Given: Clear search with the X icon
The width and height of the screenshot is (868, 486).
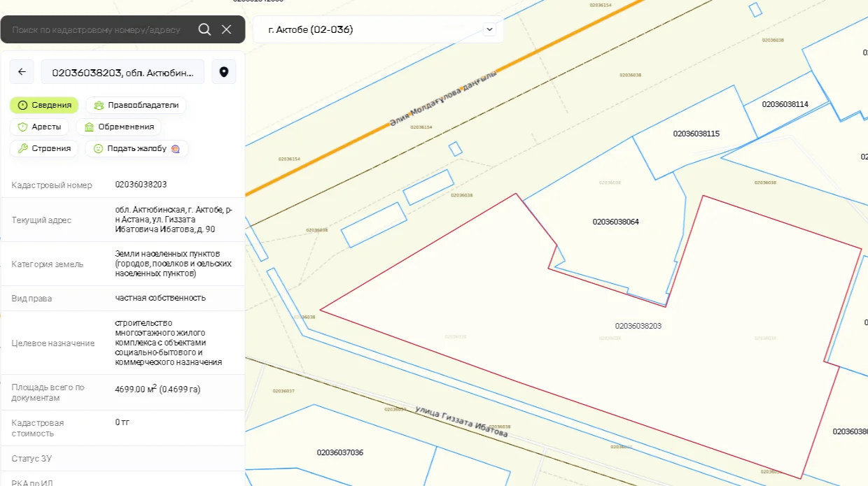Looking at the screenshot, I should (226, 29).
